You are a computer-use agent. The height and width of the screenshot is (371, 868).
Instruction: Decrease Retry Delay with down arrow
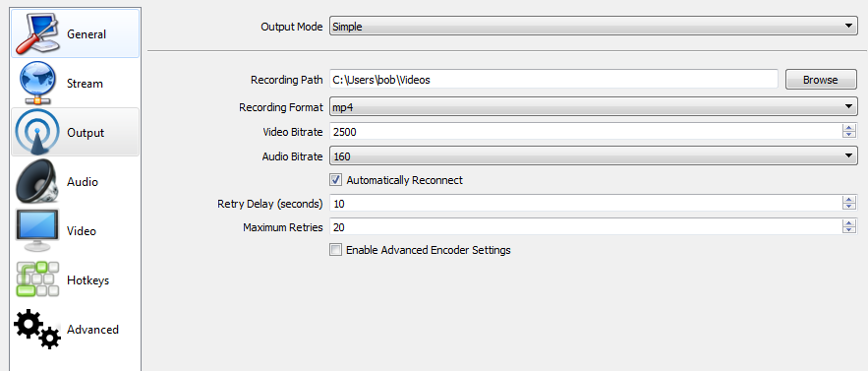[x=848, y=208]
